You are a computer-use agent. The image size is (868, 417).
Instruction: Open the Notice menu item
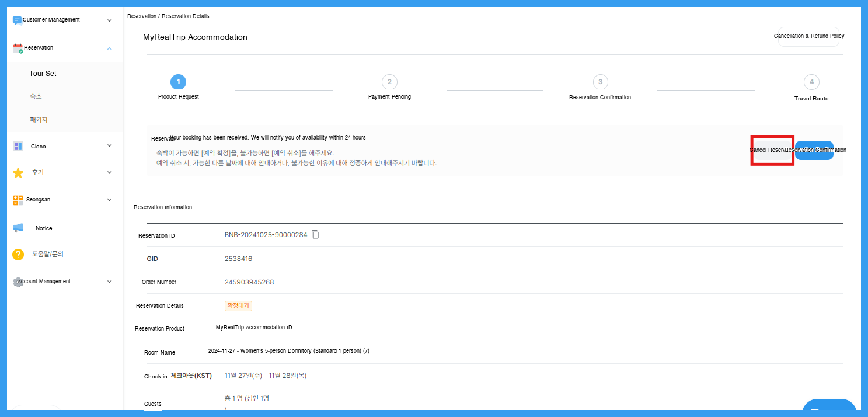[44, 228]
